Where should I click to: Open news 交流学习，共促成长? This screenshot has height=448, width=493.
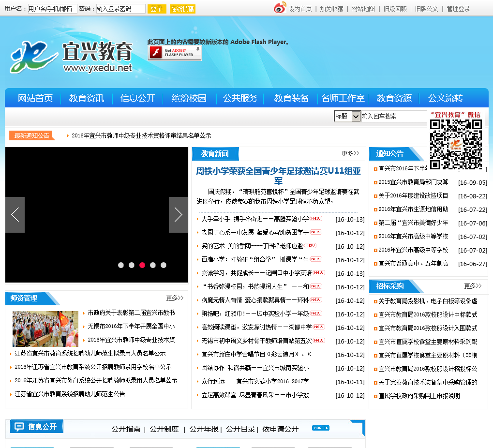click(256, 273)
